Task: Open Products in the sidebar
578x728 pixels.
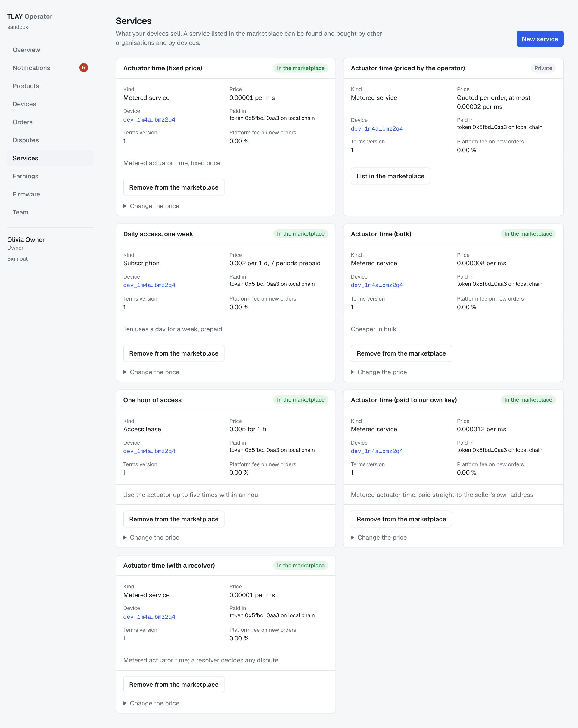Action: pos(50,86)
